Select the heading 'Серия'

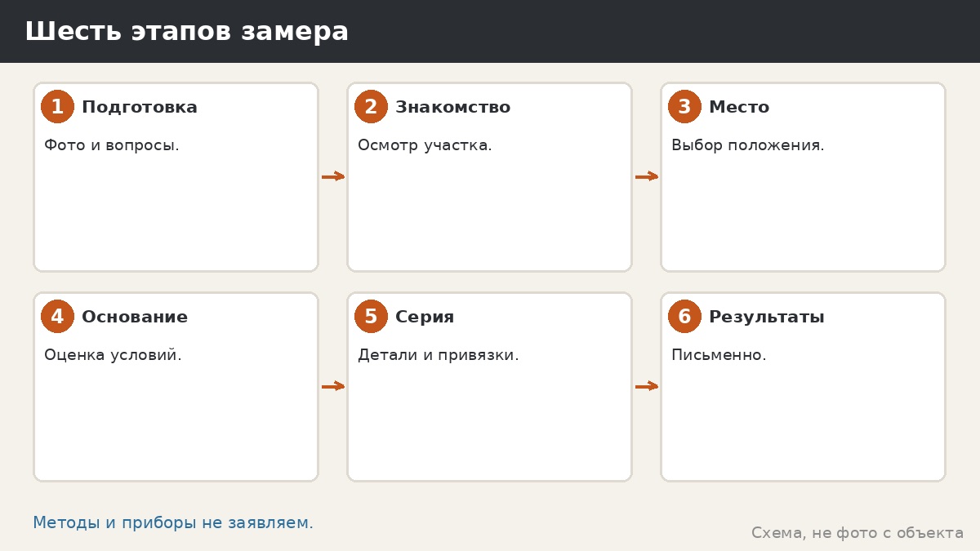[425, 317]
